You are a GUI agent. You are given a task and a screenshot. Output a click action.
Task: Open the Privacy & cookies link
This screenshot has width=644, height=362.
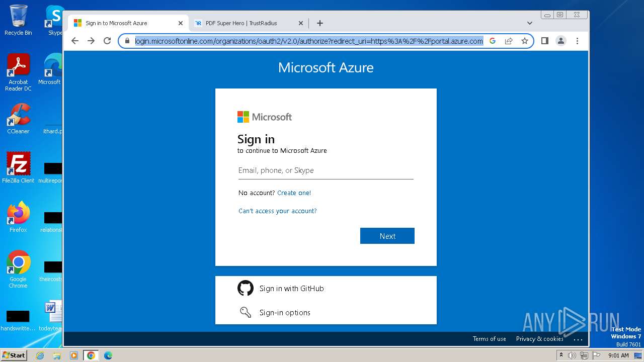[x=539, y=339]
